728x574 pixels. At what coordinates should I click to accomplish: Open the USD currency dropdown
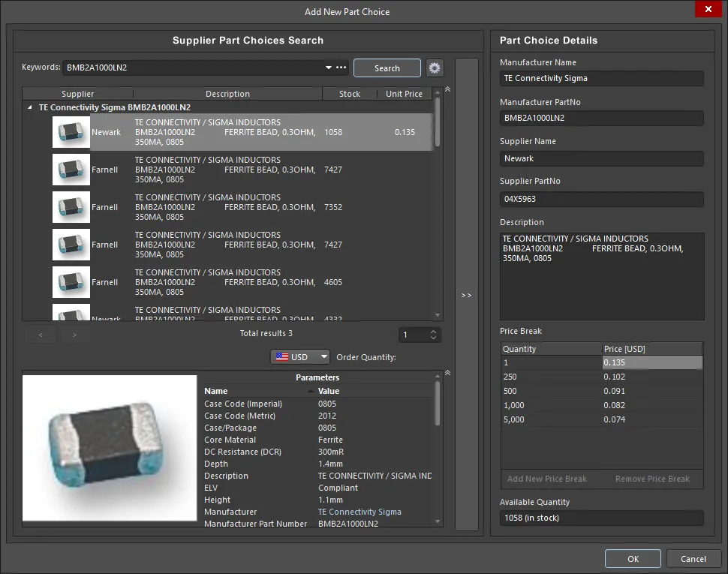[x=300, y=357]
